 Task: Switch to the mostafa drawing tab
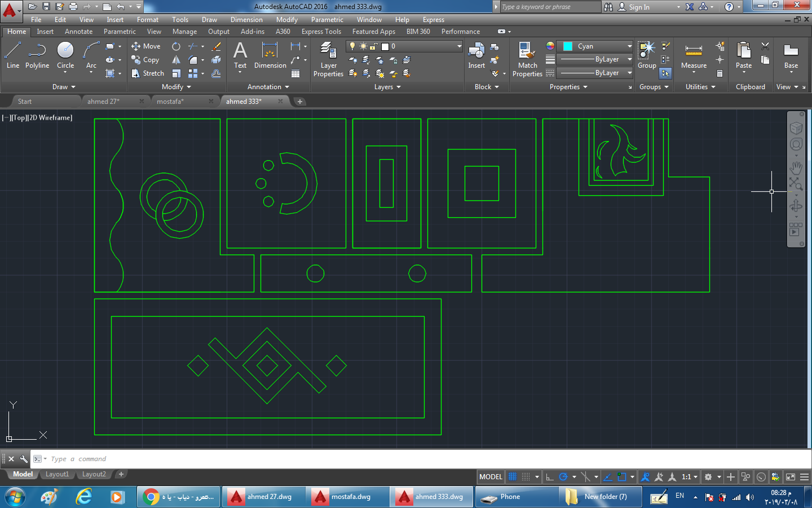click(x=170, y=102)
